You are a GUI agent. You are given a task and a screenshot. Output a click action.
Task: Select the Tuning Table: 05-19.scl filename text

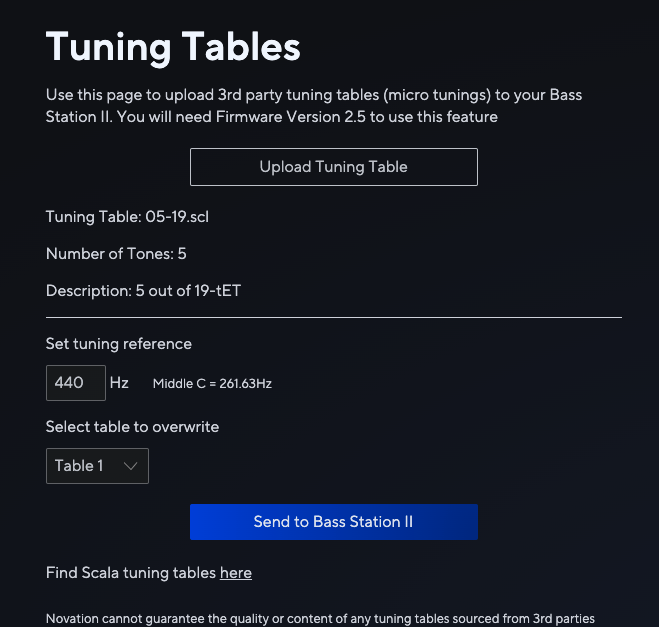pyautogui.click(x=127, y=217)
